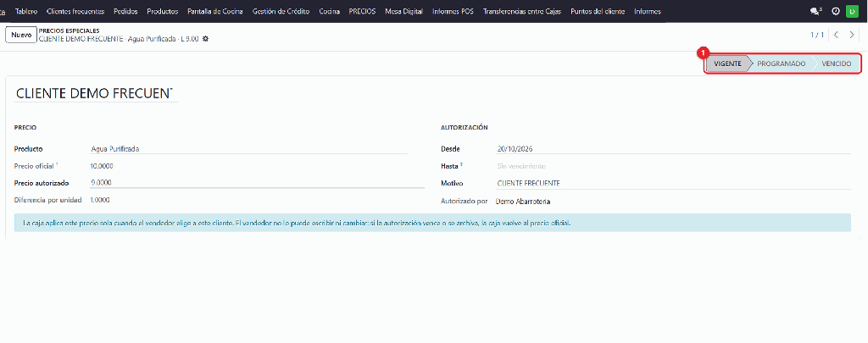
Task: Select the VENCIDO status stage
Action: click(837, 64)
